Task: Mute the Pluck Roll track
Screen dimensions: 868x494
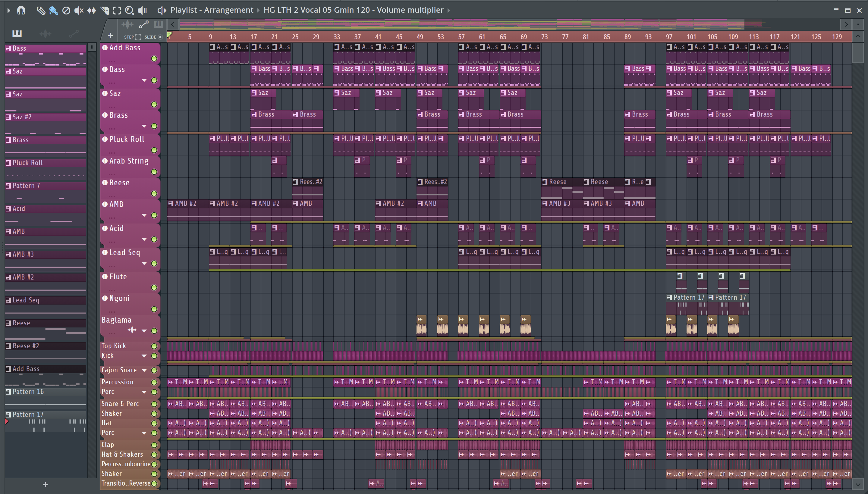Action: 154,150
